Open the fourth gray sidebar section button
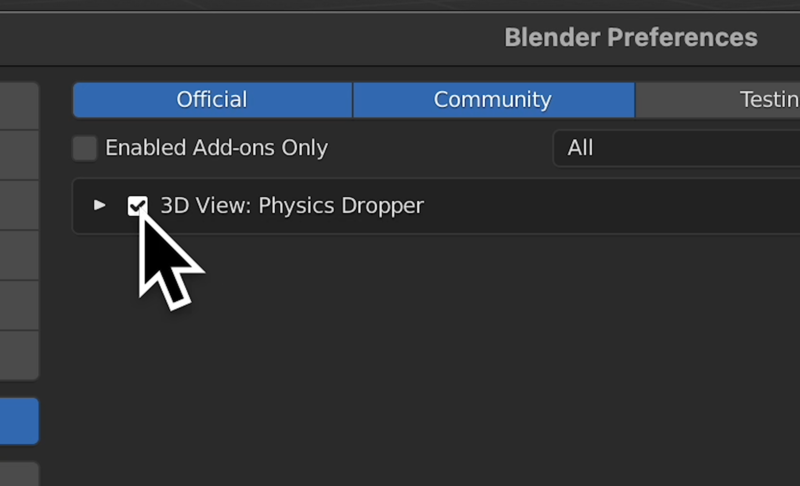 click(19, 255)
